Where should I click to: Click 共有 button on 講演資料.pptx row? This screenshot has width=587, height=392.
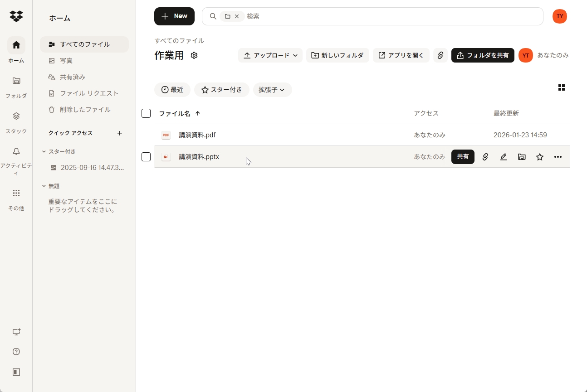click(463, 157)
